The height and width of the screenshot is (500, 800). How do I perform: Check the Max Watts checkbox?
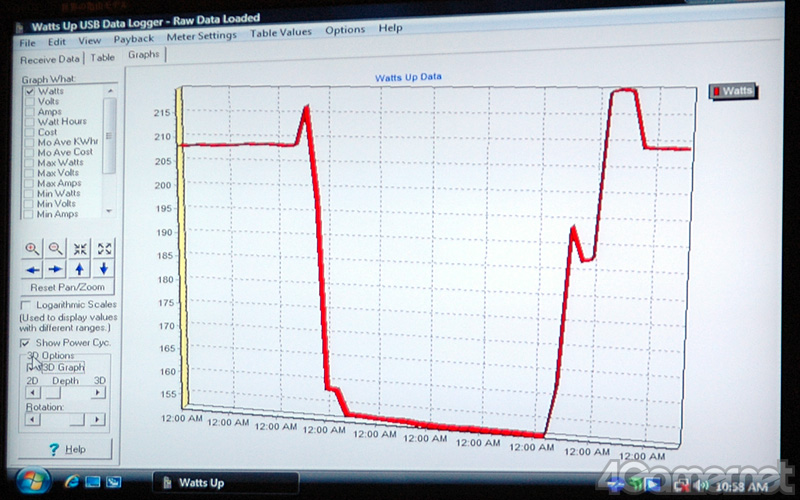30,163
